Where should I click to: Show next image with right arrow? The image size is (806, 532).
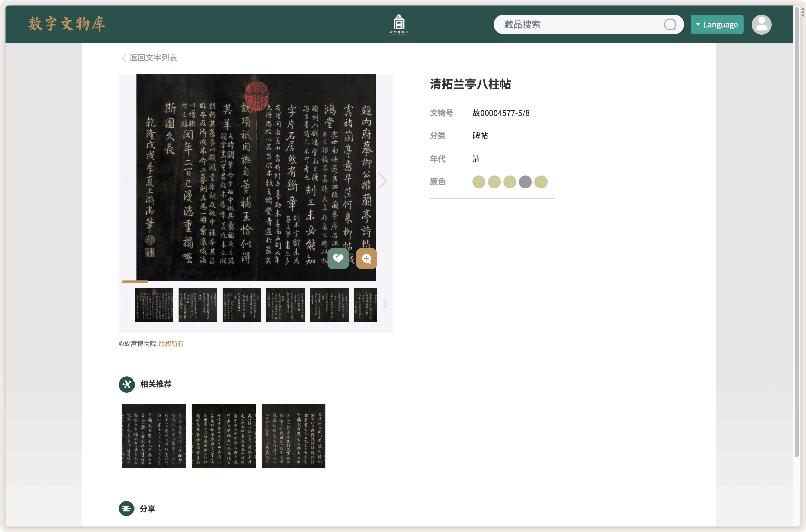tap(383, 180)
